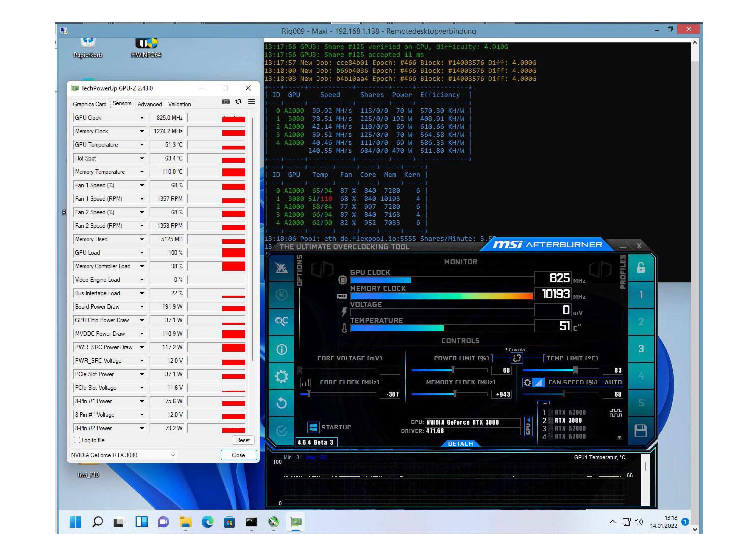756x534 pixels.
Task: Open Afterburner settings gear on sidebar
Action: [x=281, y=376]
